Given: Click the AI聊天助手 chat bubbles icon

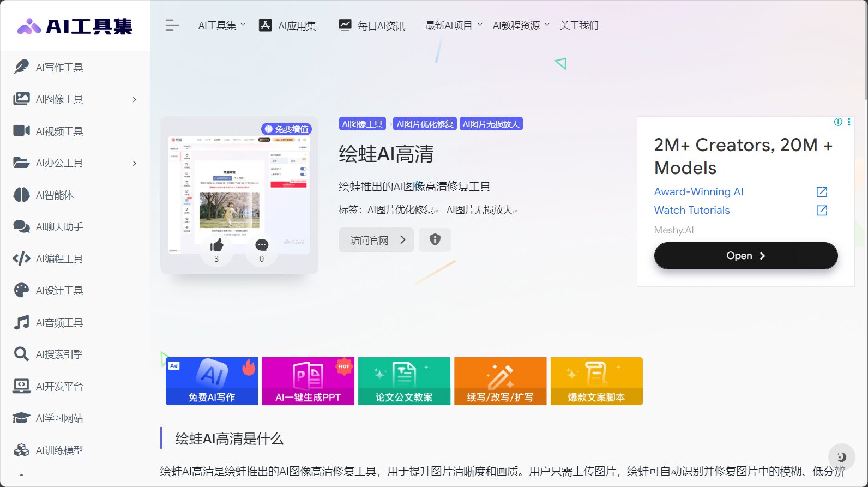Looking at the screenshot, I should (x=21, y=226).
